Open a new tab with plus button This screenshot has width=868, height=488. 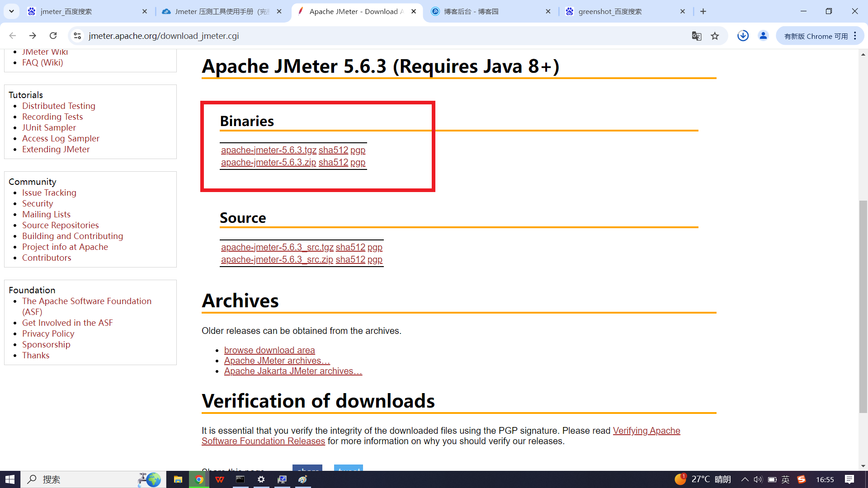[703, 11]
